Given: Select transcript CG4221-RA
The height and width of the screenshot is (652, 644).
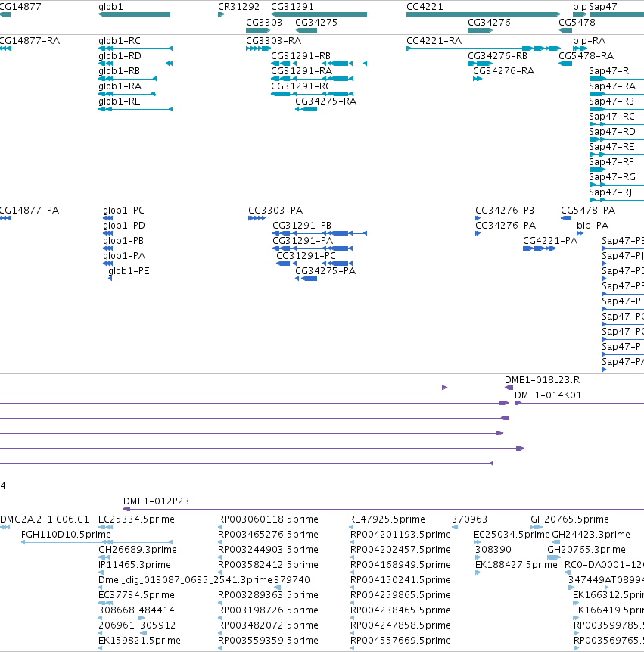Looking at the screenshot, I should [x=484, y=48].
